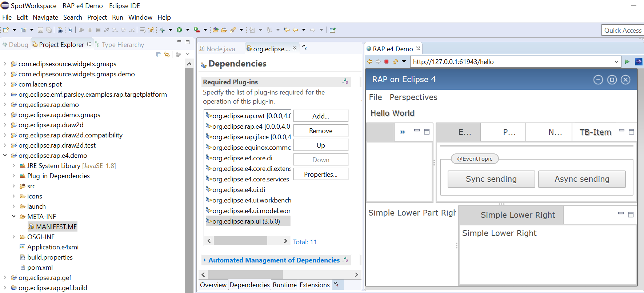This screenshot has width=644, height=293.
Task: Switch to the Debug view tab
Action: click(15, 44)
